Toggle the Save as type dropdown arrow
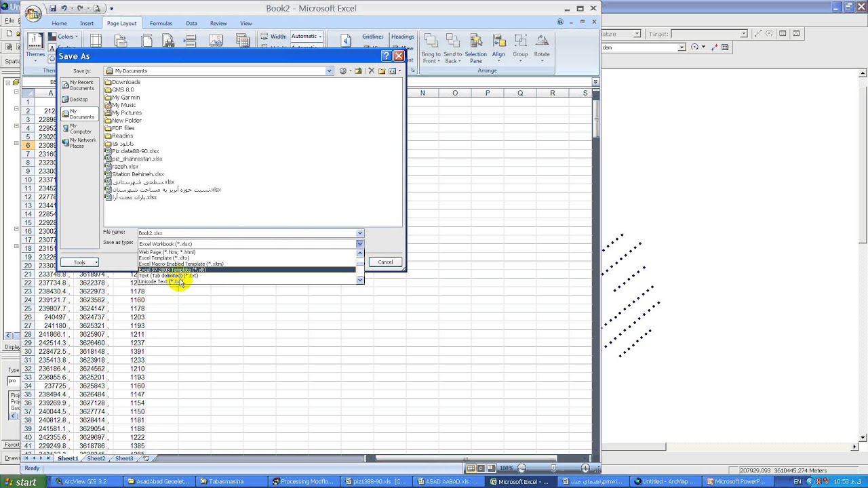 click(359, 243)
